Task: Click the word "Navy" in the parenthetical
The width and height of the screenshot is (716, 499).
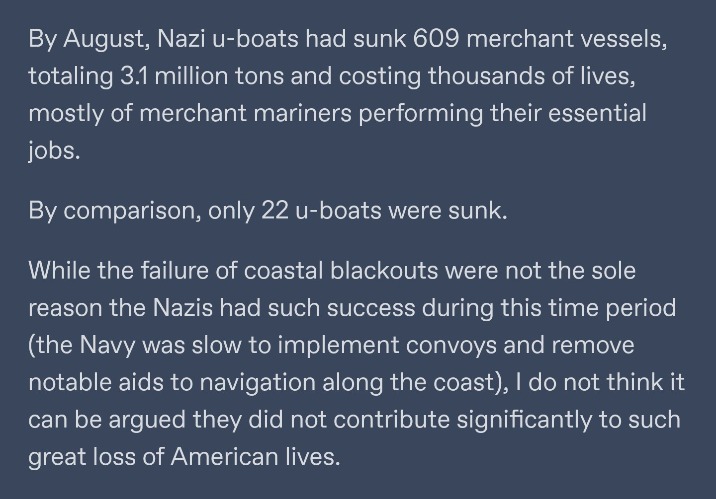Action: point(107,346)
